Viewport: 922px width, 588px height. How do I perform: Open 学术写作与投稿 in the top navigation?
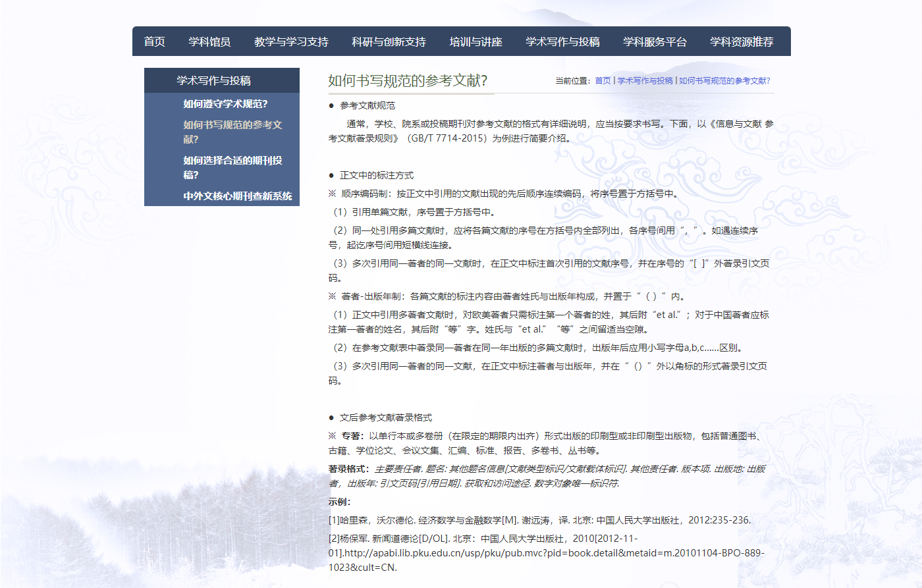click(562, 41)
